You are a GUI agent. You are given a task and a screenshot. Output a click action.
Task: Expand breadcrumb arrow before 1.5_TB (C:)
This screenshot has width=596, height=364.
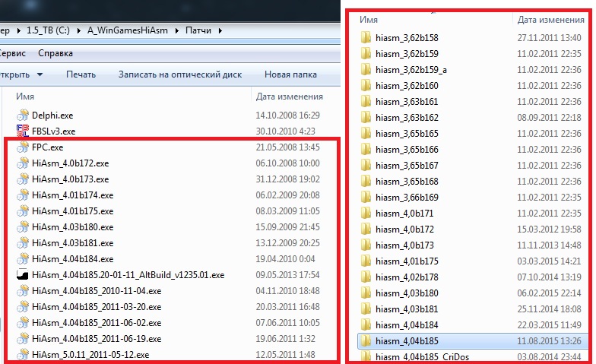[18, 30]
